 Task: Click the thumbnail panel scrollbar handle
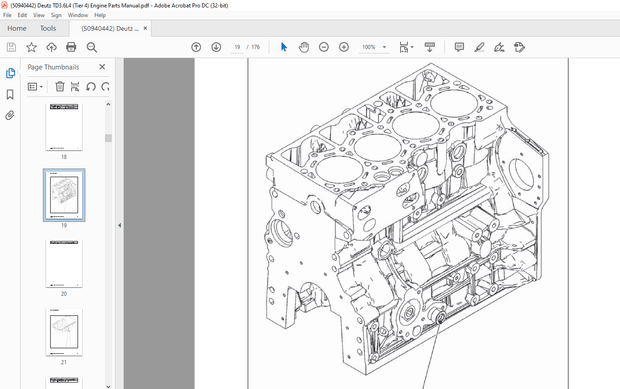point(108,138)
